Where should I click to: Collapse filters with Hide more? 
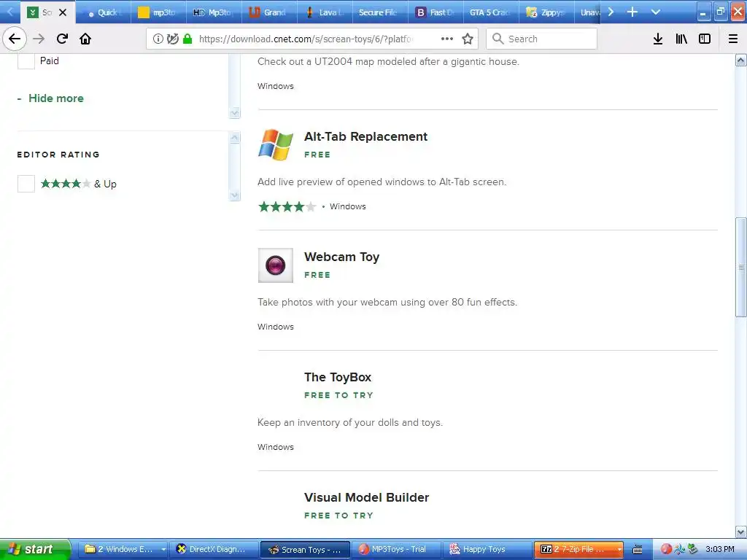(55, 98)
